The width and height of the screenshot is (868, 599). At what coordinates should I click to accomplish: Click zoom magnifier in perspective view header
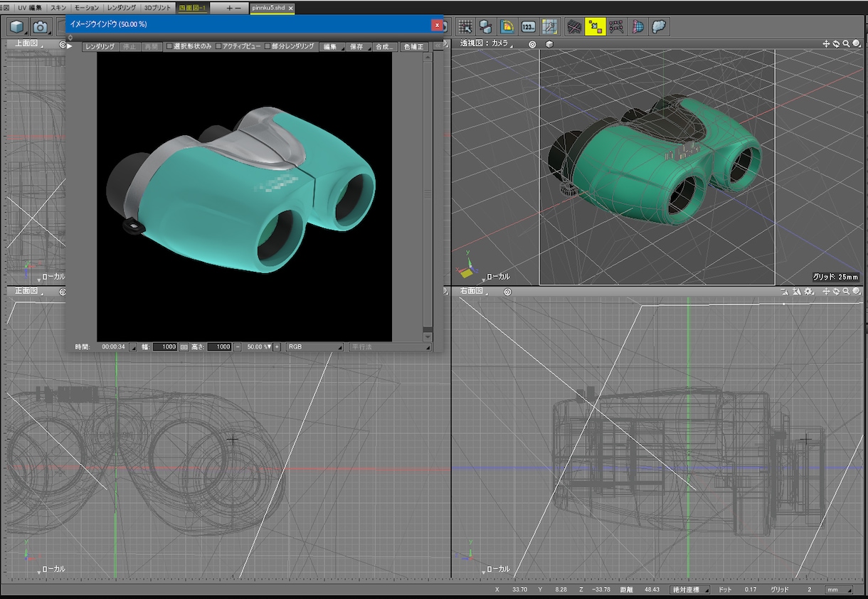click(846, 43)
